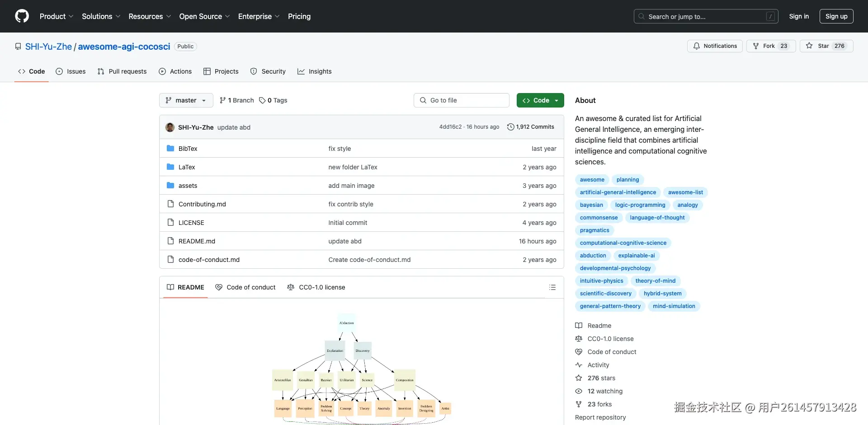Click the GitHub Octocat logo
The image size is (868, 425).
pyautogui.click(x=22, y=16)
